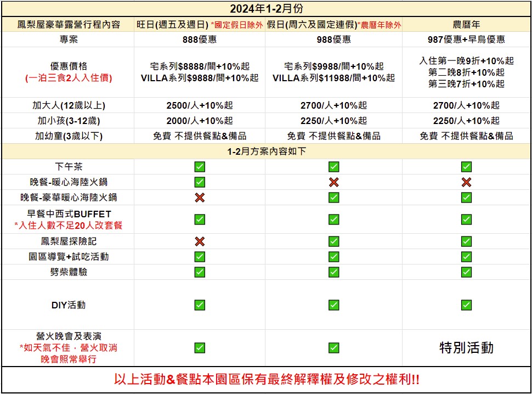Click the 園區導覽+試吃活動 check under 假日
The height and width of the screenshot is (394, 532).
coord(334,257)
